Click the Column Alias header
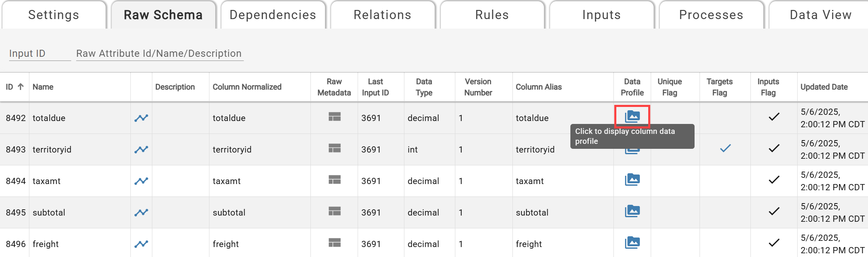Screen dimensions: 868x257 [x=539, y=87]
